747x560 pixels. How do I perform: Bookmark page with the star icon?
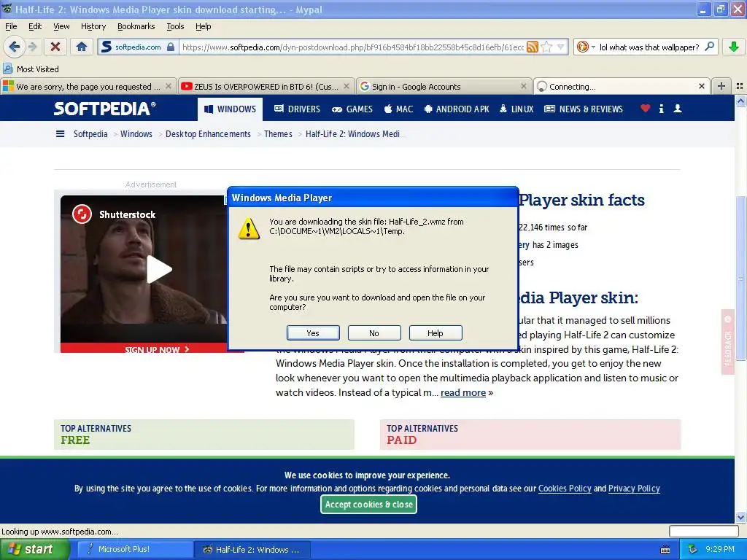[547, 47]
